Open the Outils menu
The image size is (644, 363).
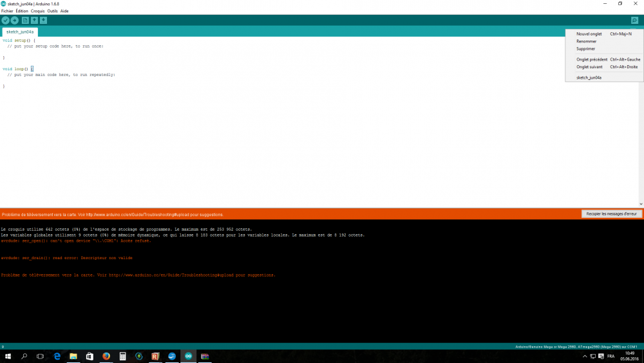tap(53, 11)
